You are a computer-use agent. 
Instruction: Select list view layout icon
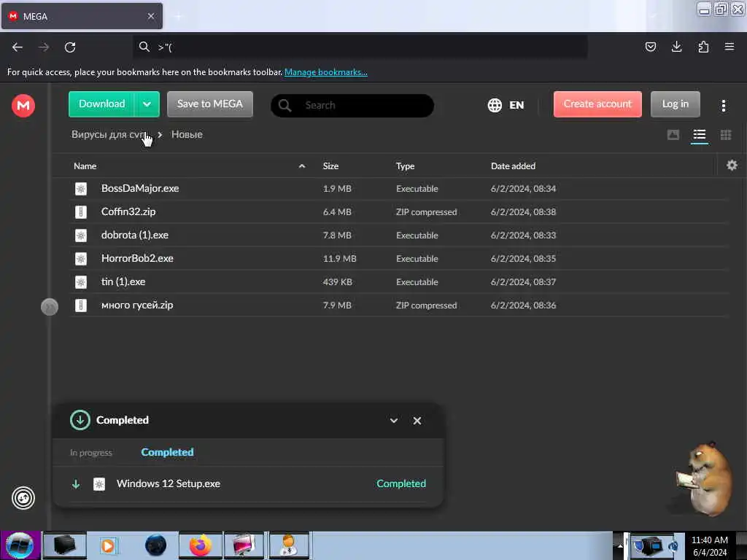(x=699, y=135)
